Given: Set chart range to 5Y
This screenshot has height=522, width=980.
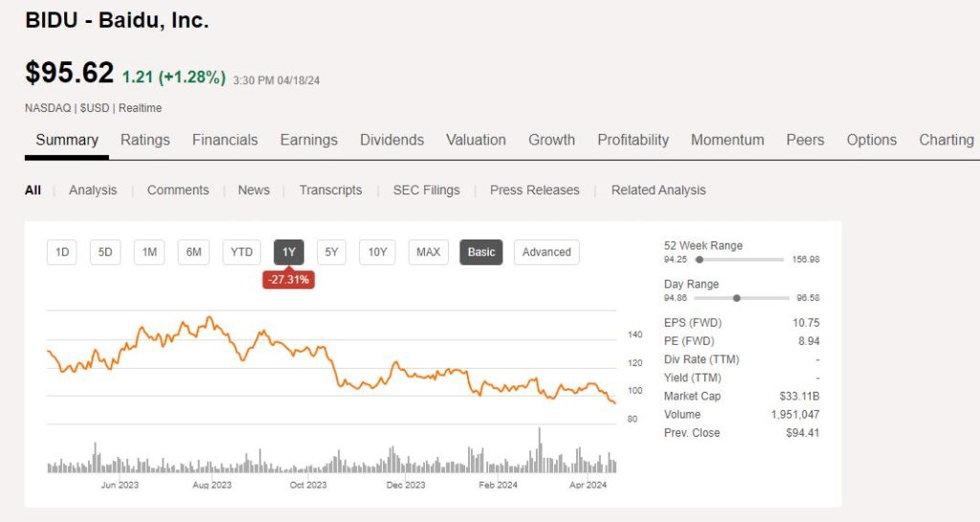Looking at the screenshot, I should pyautogui.click(x=331, y=252).
